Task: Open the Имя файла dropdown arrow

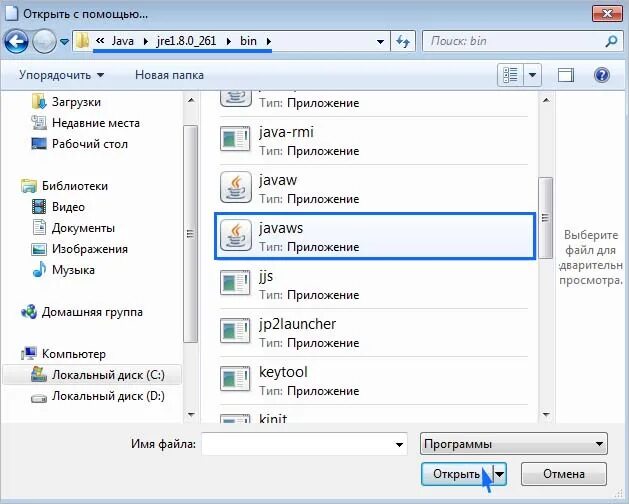Action: [399, 444]
